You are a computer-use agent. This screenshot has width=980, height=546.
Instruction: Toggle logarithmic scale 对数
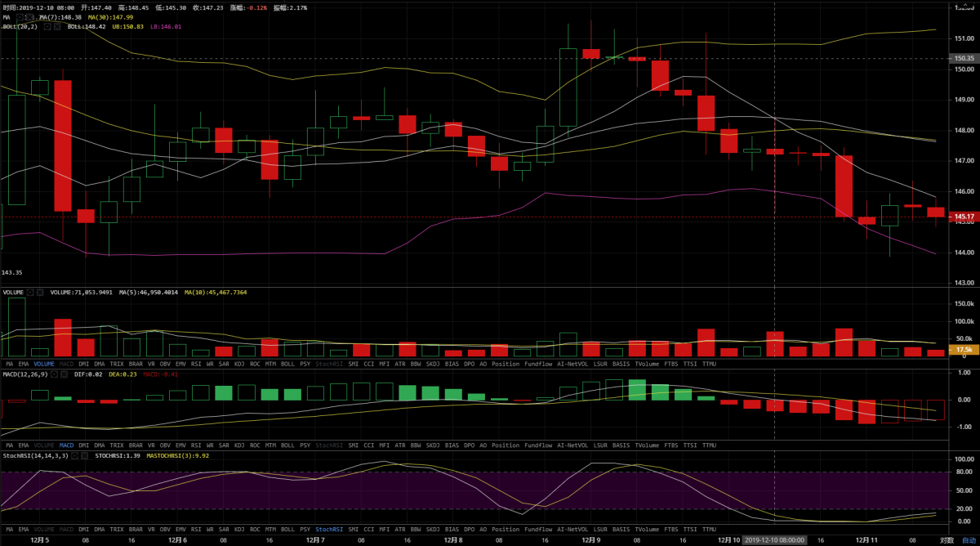(947, 539)
